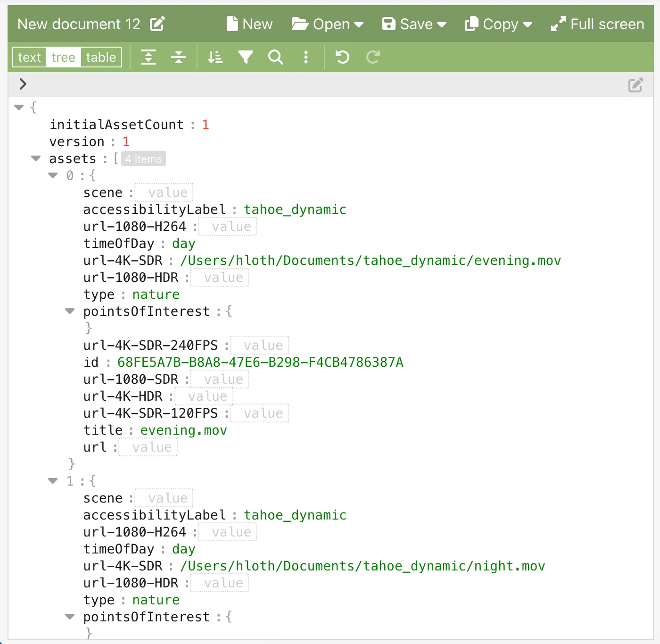The height and width of the screenshot is (644, 660).
Task: Edit empty url-1080-H264 value in asset 1
Action: 228,532
